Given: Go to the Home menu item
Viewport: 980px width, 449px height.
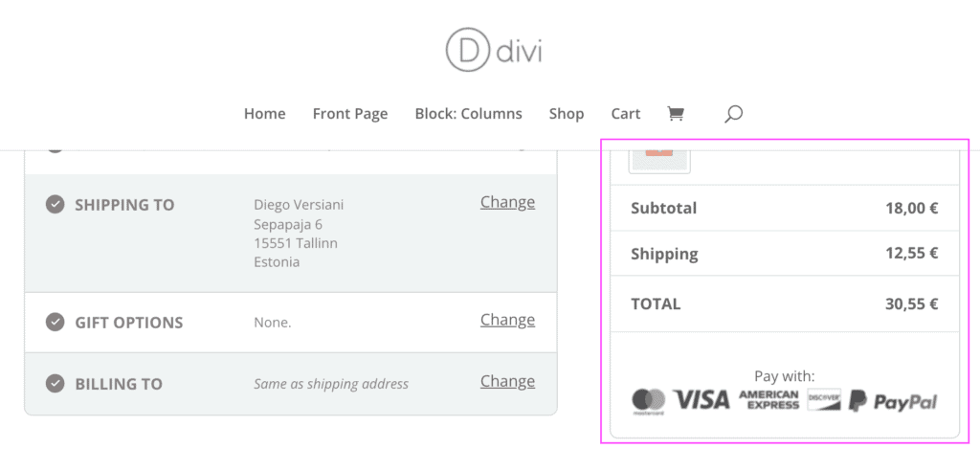Looking at the screenshot, I should tap(265, 114).
